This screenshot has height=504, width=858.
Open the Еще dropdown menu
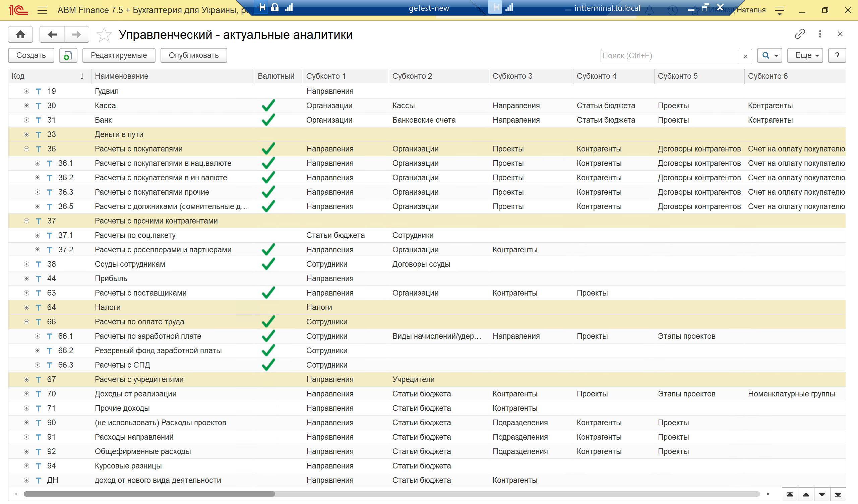(805, 55)
